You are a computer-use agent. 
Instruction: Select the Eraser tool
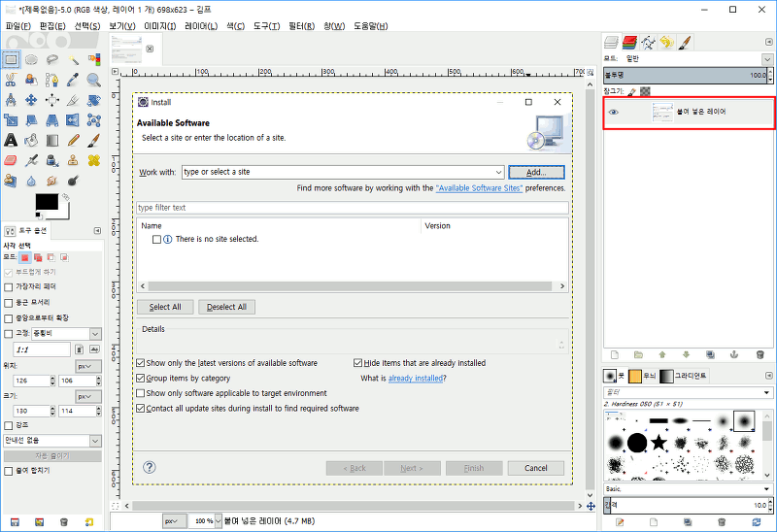point(11,160)
